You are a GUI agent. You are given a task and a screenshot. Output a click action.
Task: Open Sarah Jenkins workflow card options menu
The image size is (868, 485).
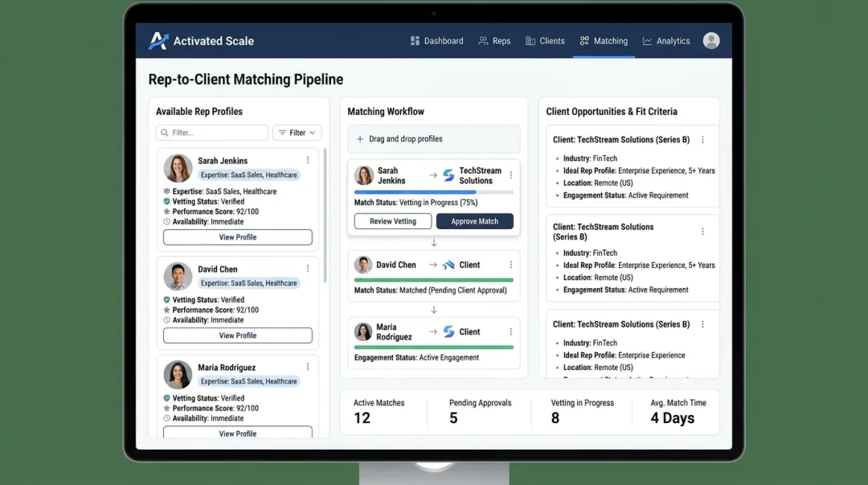[511, 175]
